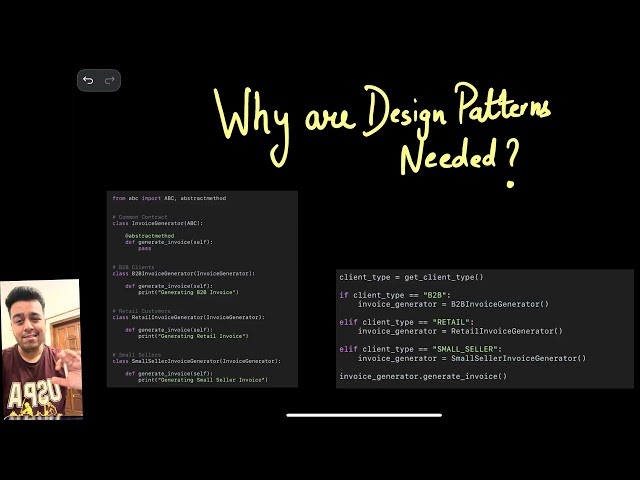640x480 pixels.
Task: Click '# Small Sellers' comment
Action: pos(137,355)
